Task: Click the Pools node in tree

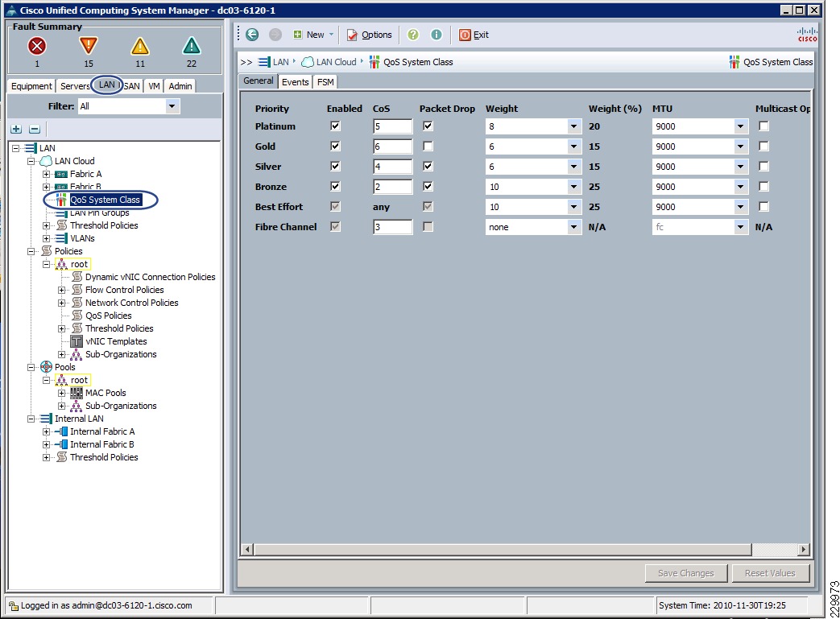Action: click(64, 367)
